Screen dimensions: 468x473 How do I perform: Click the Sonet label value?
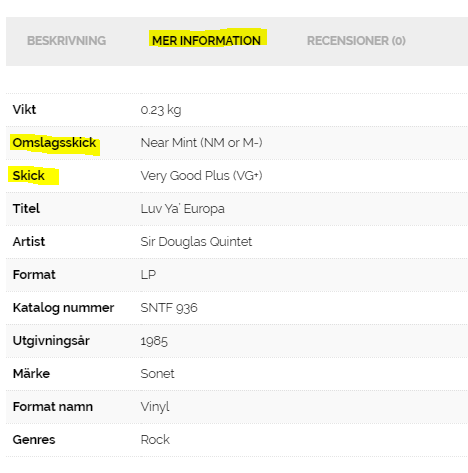157,374
